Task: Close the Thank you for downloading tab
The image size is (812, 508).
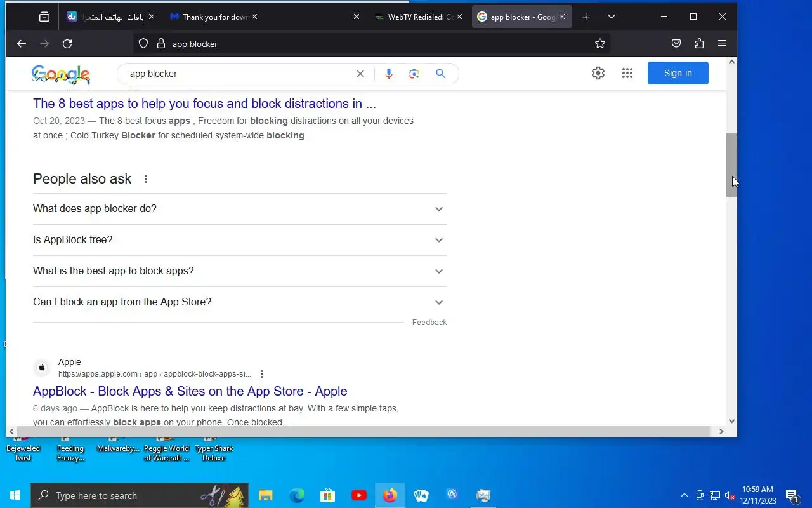Action: click(x=254, y=17)
